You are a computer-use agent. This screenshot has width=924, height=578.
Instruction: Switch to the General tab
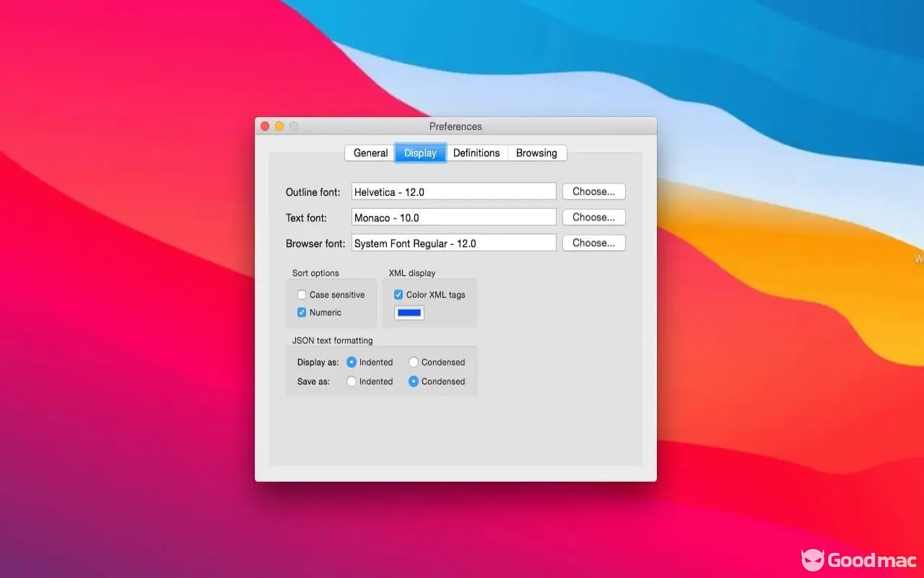click(x=370, y=153)
